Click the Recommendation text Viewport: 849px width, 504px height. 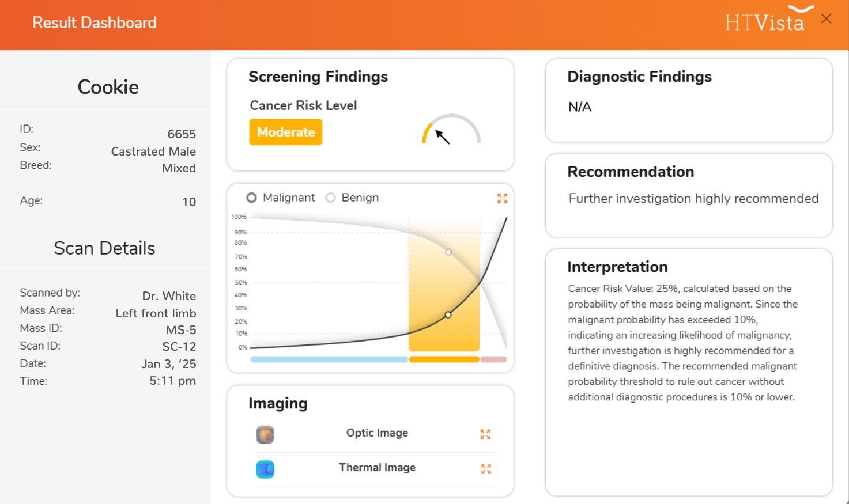(x=693, y=199)
